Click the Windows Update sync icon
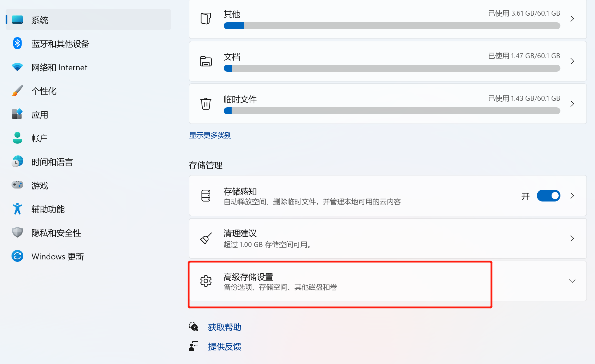 click(x=17, y=256)
